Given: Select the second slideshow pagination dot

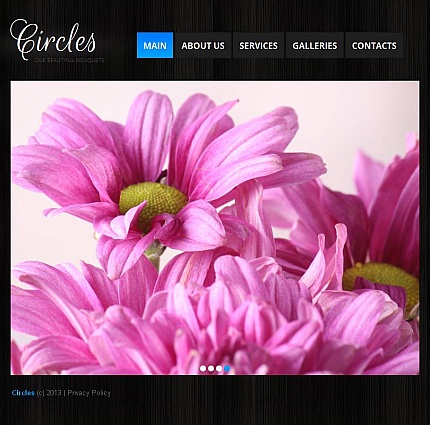Looking at the screenshot, I should [211, 368].
